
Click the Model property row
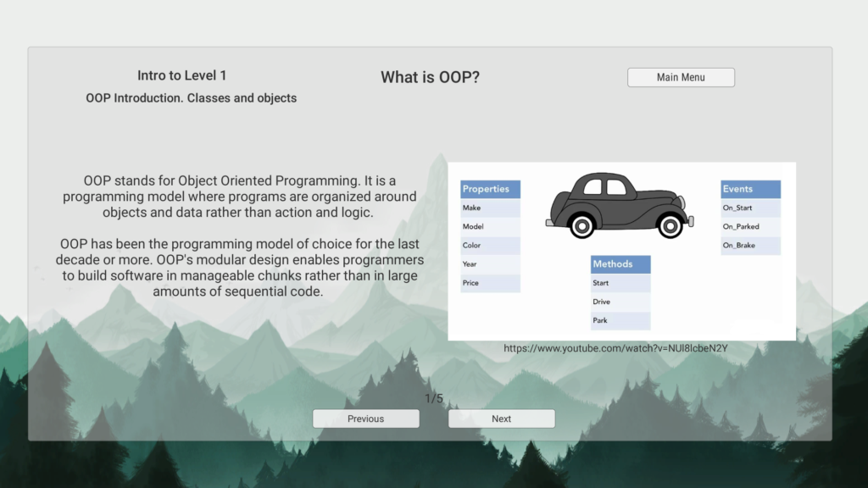click(490, 227)
